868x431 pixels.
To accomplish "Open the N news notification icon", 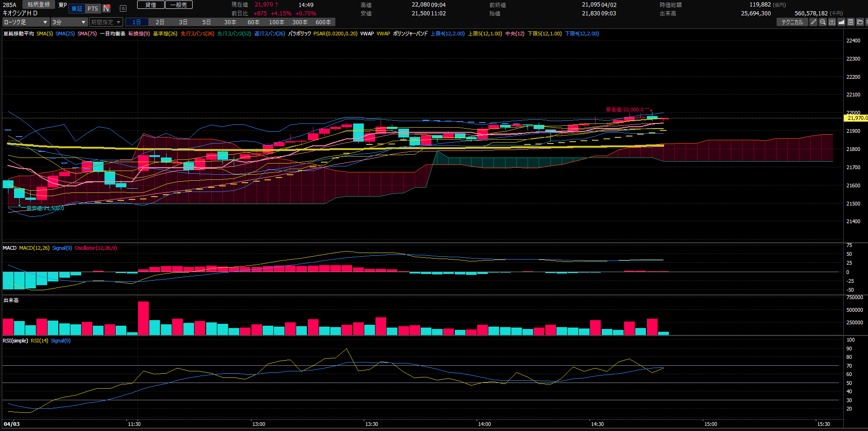I will (x=106, y=8).
